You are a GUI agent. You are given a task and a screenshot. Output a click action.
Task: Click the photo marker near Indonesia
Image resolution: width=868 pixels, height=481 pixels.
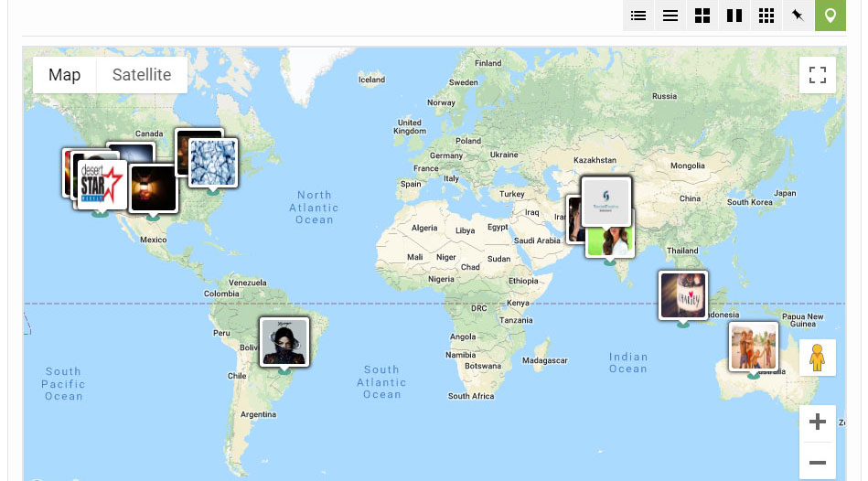click(682, 294)
